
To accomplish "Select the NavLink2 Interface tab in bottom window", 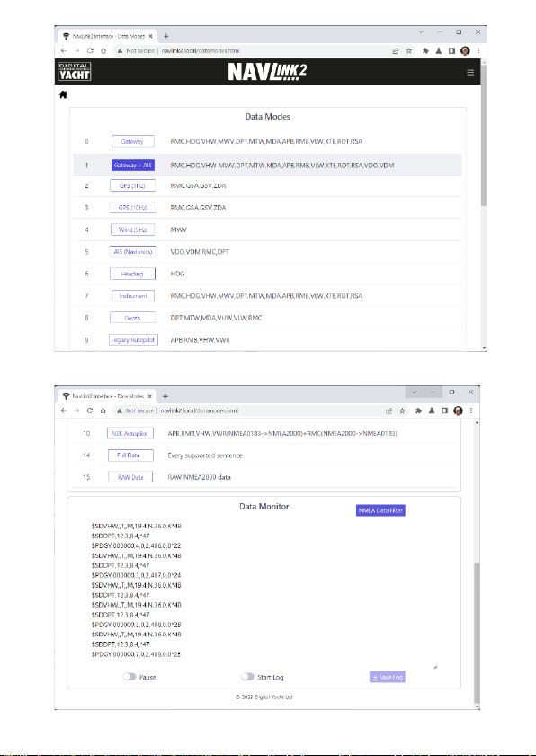I will [x=107, y=396].
